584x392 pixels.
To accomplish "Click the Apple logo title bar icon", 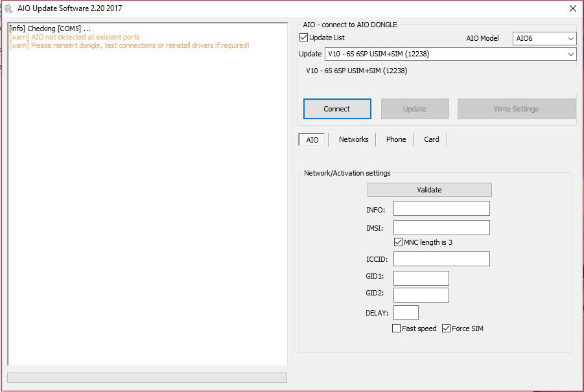I will pyautogui.click(x=8, y=8).
